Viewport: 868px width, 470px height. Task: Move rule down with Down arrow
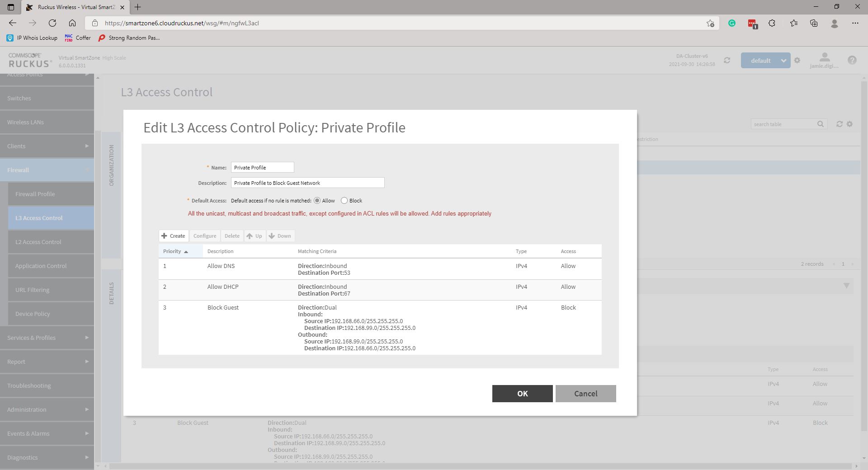pos(280,236)
